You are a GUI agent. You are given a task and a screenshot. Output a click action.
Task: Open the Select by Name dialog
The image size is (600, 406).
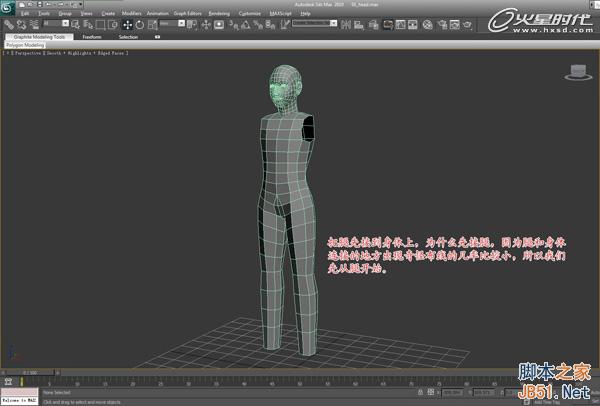[88, 25]
